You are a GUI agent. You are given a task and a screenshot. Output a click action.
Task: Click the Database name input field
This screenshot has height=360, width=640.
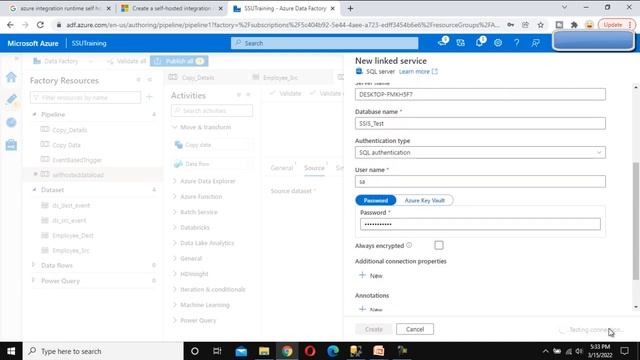coord(480,123)
